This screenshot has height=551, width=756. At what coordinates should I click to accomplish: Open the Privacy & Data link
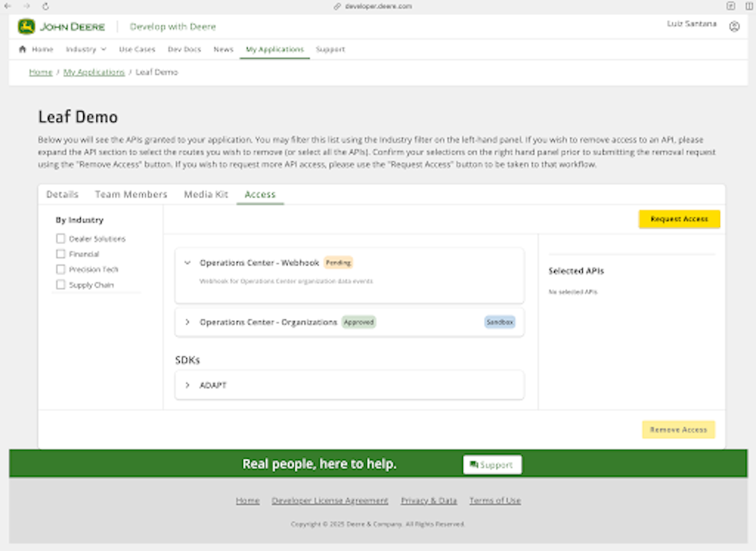click(429, 501)
